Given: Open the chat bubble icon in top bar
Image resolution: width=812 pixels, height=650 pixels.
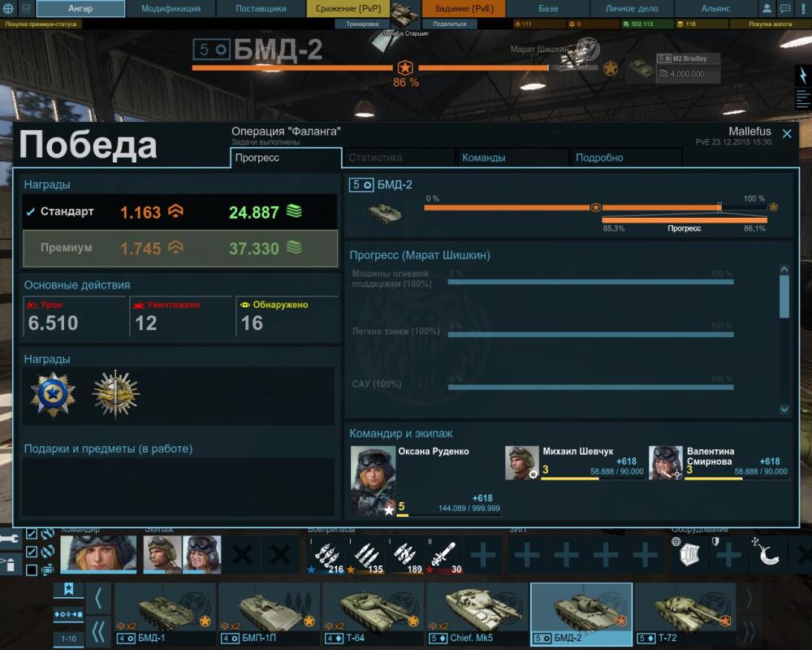Looking at the screenshot, I should [x=785, y=8].
